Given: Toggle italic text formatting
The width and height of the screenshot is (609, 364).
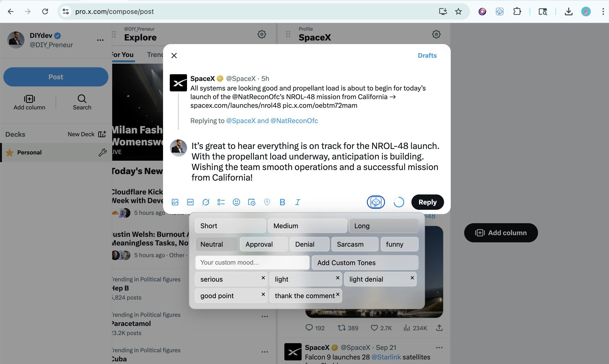Looking at the screenshot, I should (298, 202).
